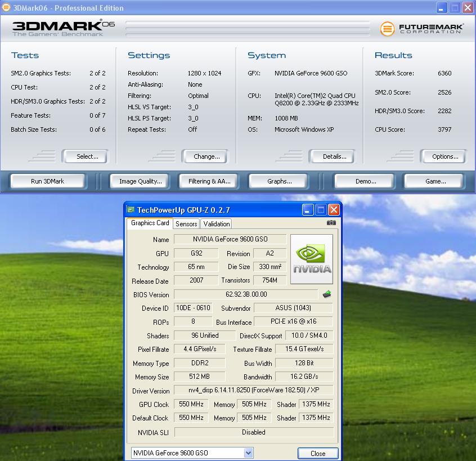The height and width of the screenshot is (461, 476).
Task: Click the GFX value NVIDIA GeForce 9600 GSO
Action: 311,73
